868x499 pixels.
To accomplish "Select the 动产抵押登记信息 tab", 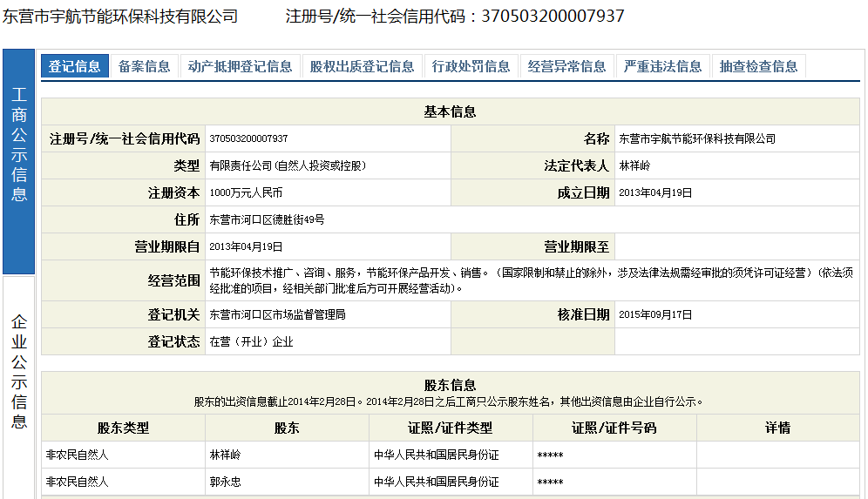I will click(241, 66).
